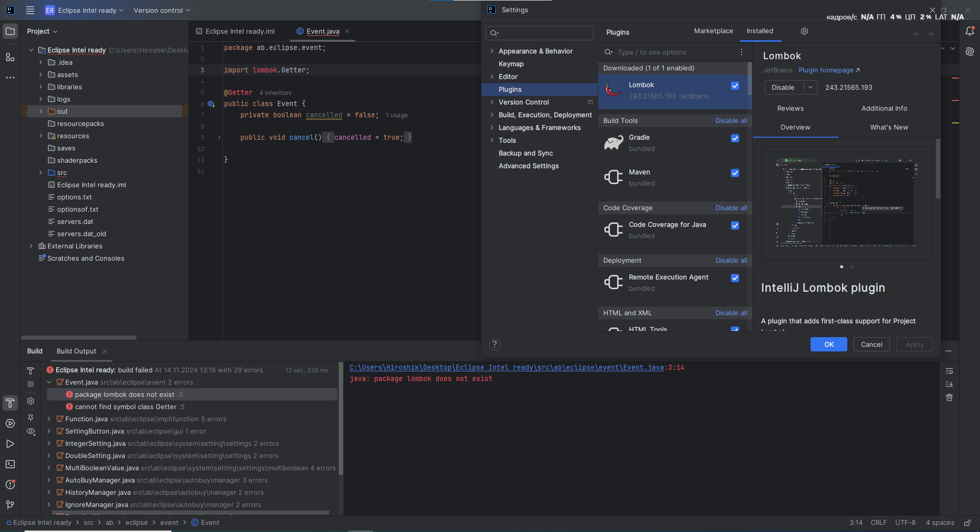This screenshot has height=532, width=980.
Task: Toggle soft-wrap icon in build output
Action: (949, 371)
